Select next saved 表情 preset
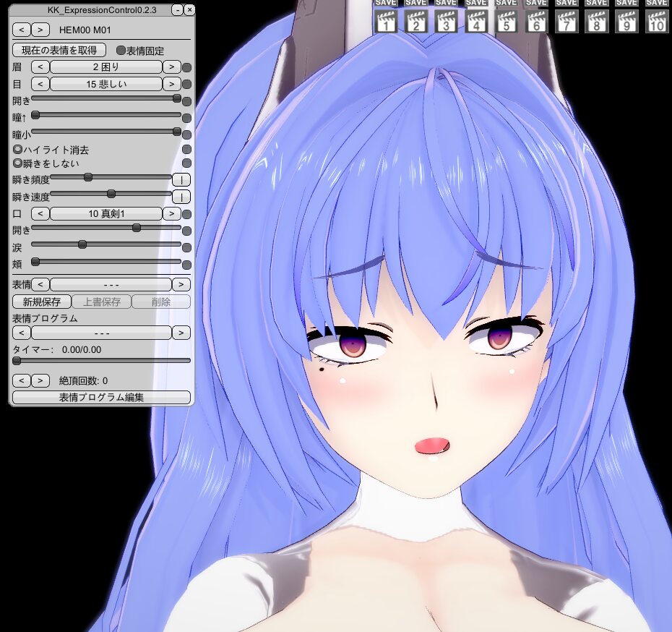The image size is (672, 632). point(181,284)
